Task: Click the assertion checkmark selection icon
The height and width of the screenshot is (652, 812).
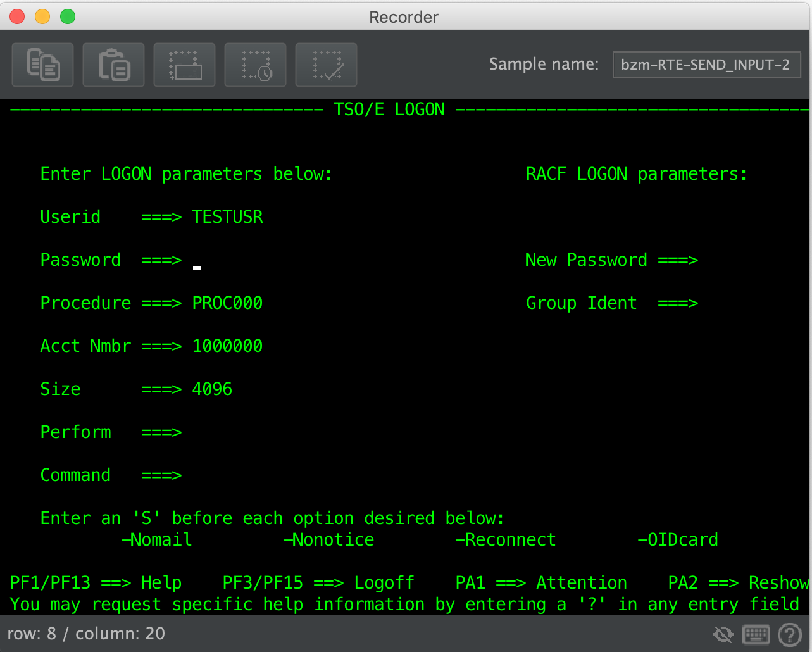Action: (x=327, y=65)
